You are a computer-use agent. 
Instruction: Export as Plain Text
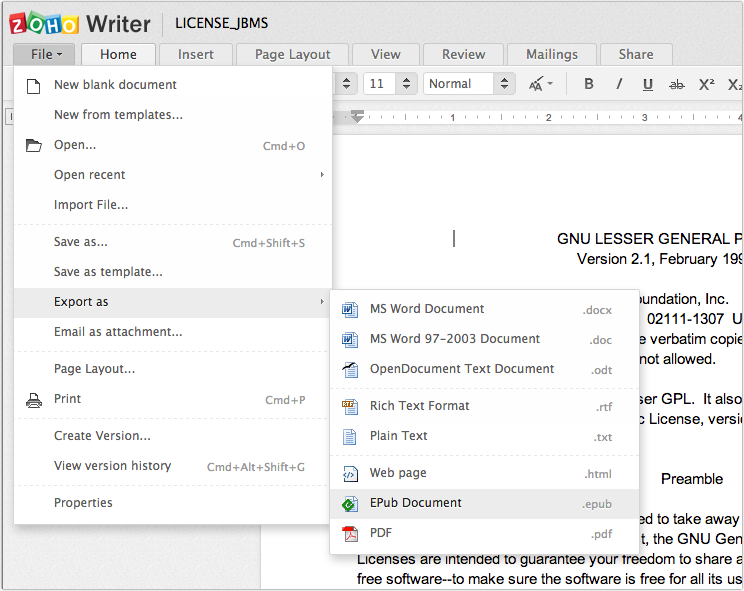pos(484,436)
